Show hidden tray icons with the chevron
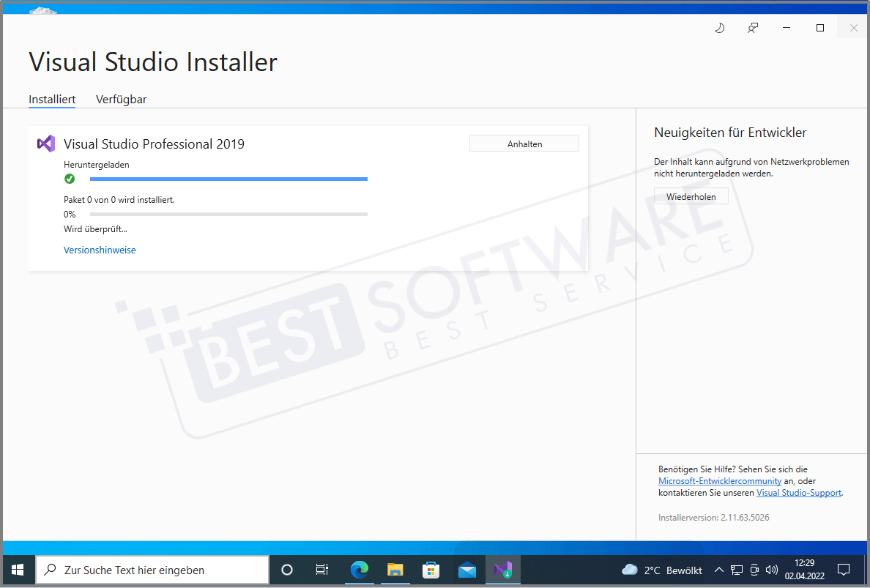Image resolution: width=870 pixels, height=588 pixels. [x=719, y=569]
